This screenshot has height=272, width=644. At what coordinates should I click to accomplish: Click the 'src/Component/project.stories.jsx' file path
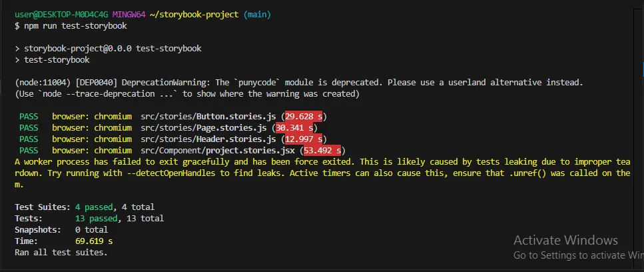point(218,151)
